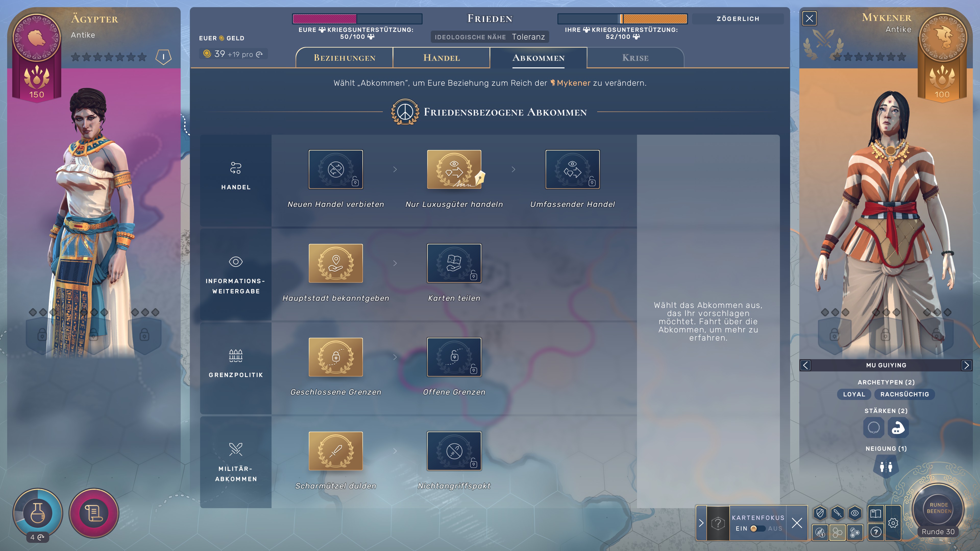Toggle the resource hexes overlay button

(855, 532)
